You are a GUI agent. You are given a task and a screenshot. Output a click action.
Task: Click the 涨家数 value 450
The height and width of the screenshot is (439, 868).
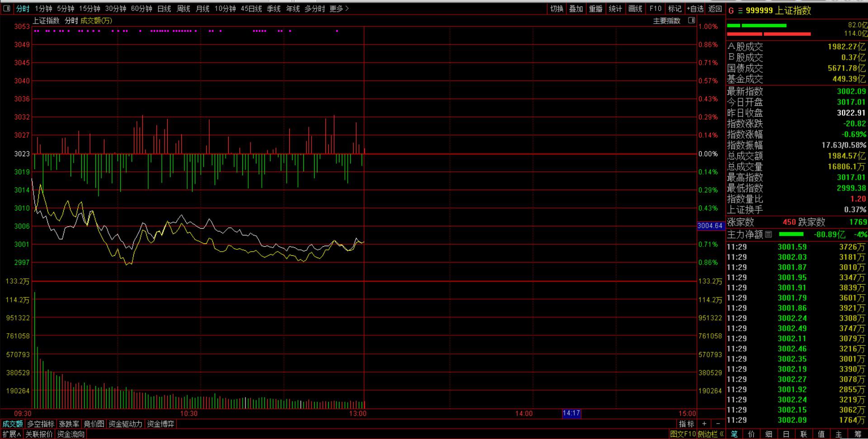tap(789, 222)
